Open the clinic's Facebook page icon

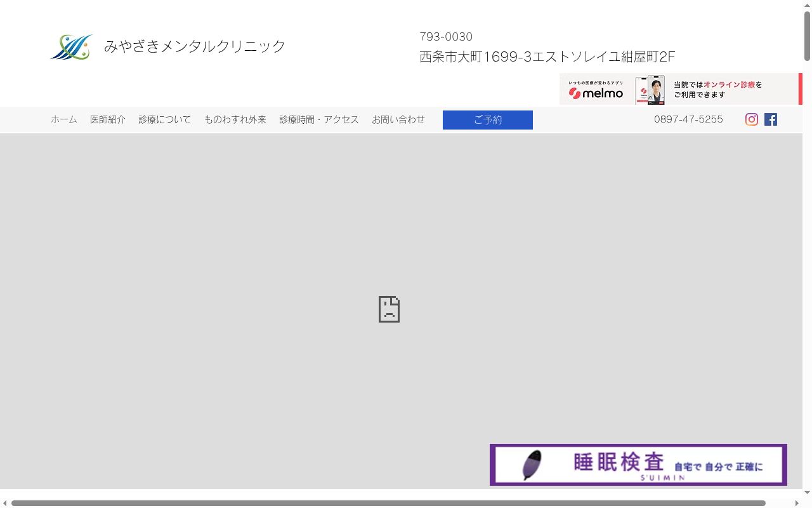tap(771, 119)
